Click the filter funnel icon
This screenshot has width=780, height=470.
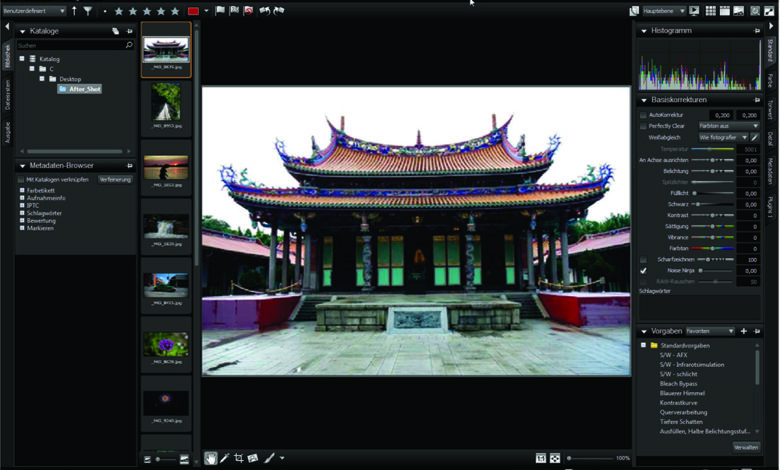pos(87,11)
